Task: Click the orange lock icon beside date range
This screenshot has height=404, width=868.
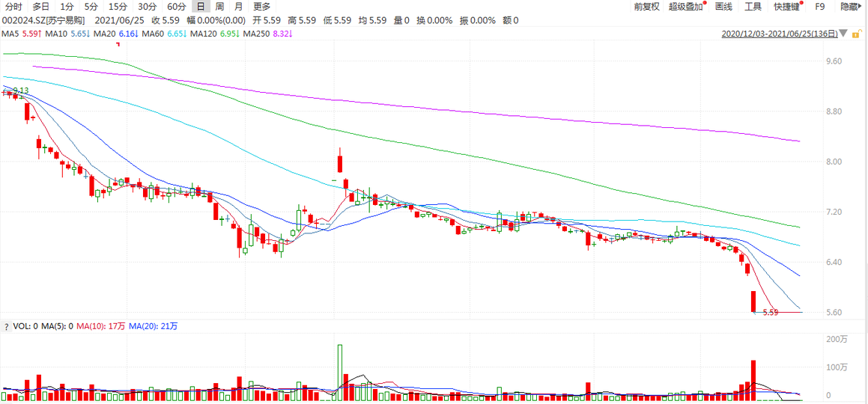Action: coord(858,34)
